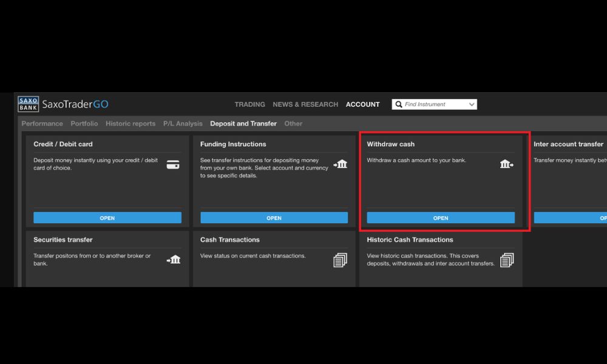Click the credit card icon
The height and width of the screenshot is (364, 607).
pos(173,164)
